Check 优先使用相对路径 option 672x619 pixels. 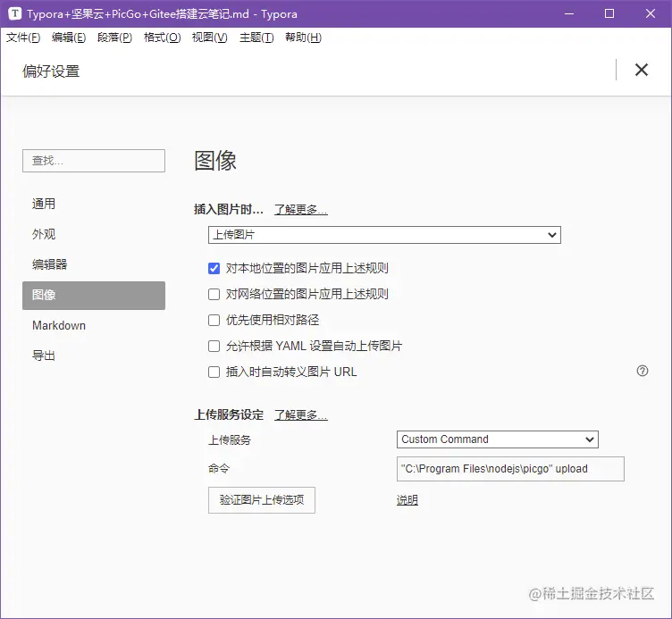point(214,321)
